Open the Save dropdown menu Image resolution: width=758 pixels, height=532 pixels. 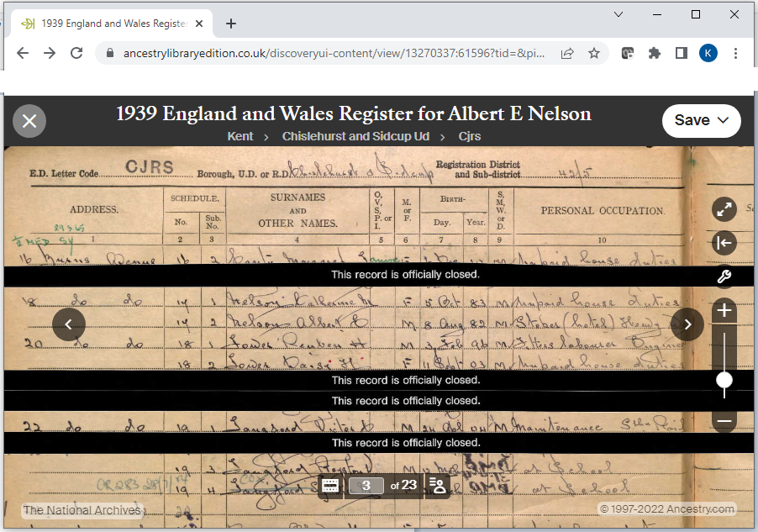coord(701,120)
